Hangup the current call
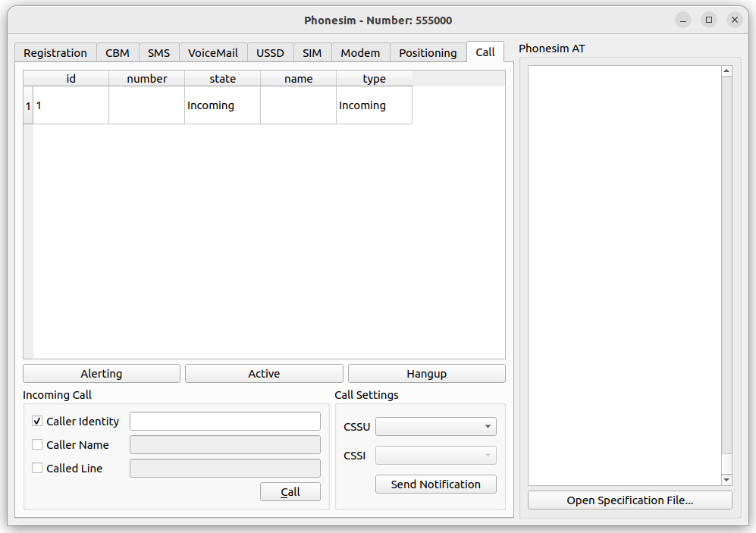The width and height of the screenshot is (756, 533). click(426, 373)
